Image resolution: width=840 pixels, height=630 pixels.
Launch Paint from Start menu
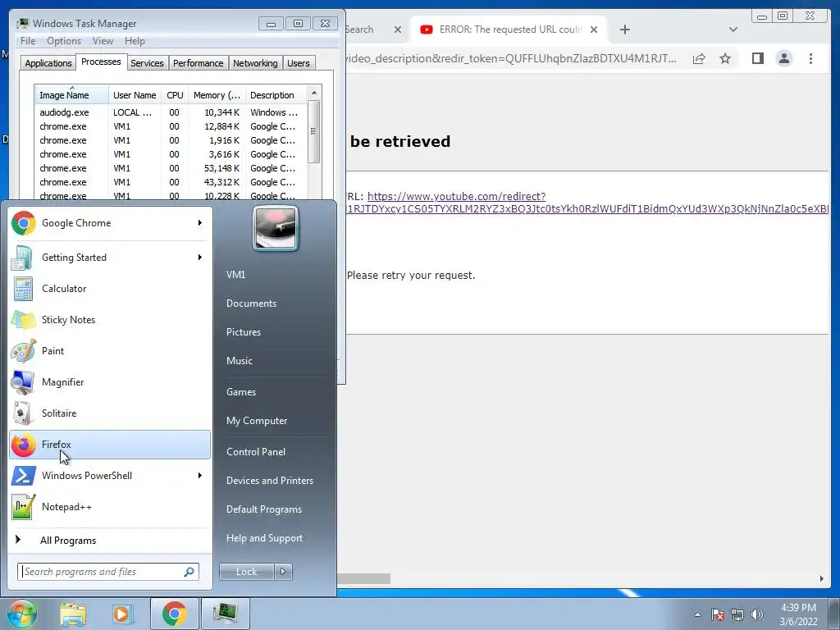point(110,351)
